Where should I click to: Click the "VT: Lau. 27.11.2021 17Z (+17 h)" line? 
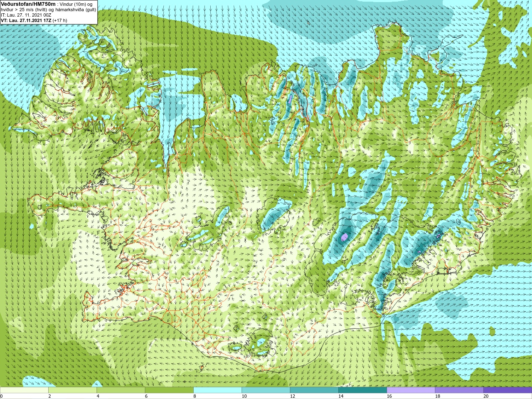34,20
